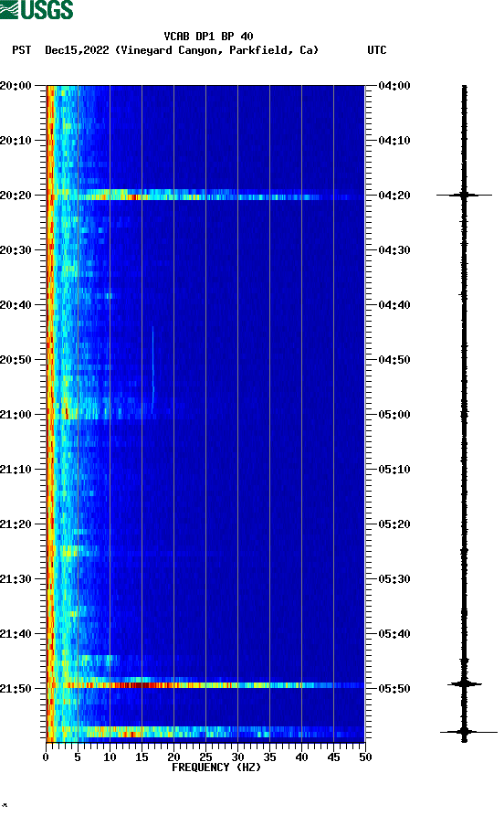Click the PST time label 21:50
The width and height of the screenshot is (504, 815).
16,689
